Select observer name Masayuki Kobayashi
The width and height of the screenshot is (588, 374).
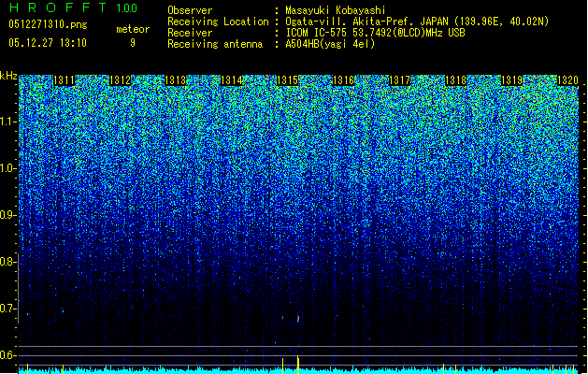[x=336, y=10]
